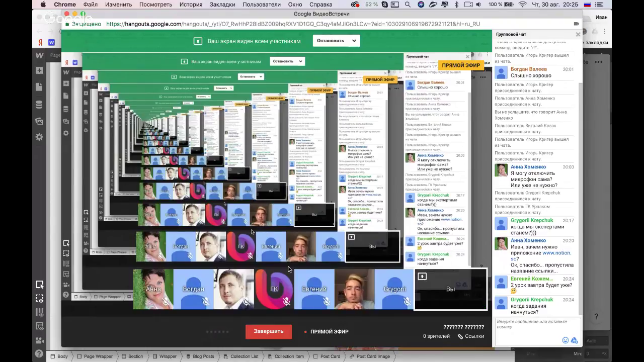Click the Wi-Fi icon in menu bar
The width and height of the screenshot is (644, 362).
[522, 5]
